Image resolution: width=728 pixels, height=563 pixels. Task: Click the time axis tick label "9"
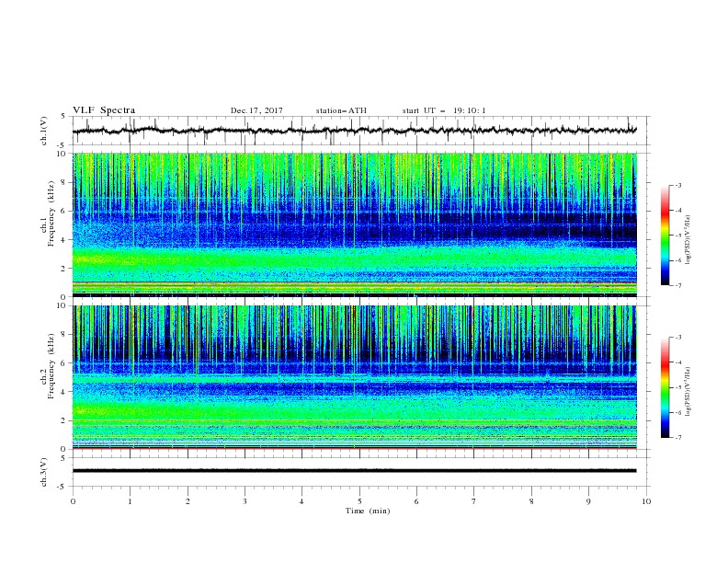pos(588,501)
